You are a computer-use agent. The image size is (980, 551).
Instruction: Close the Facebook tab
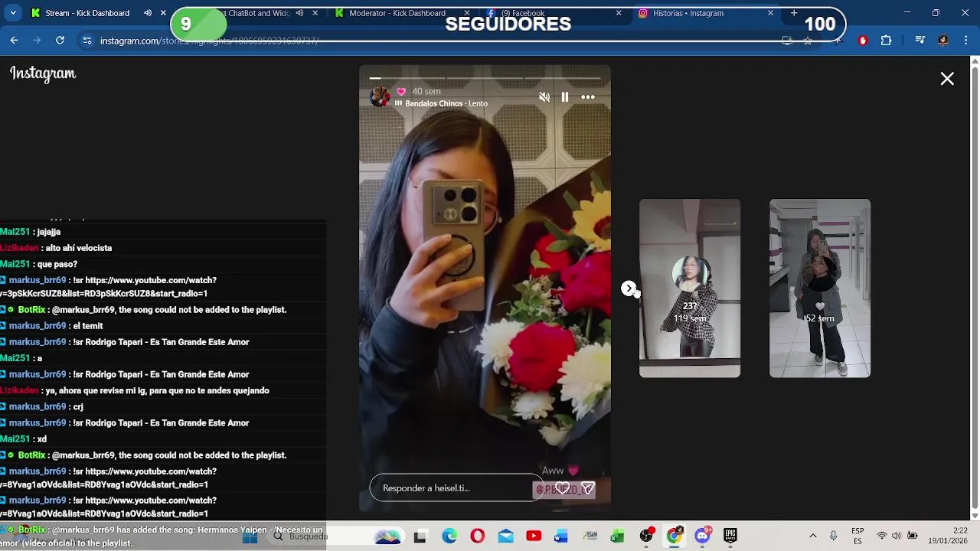pyautogui.click(x=619, y=13)
